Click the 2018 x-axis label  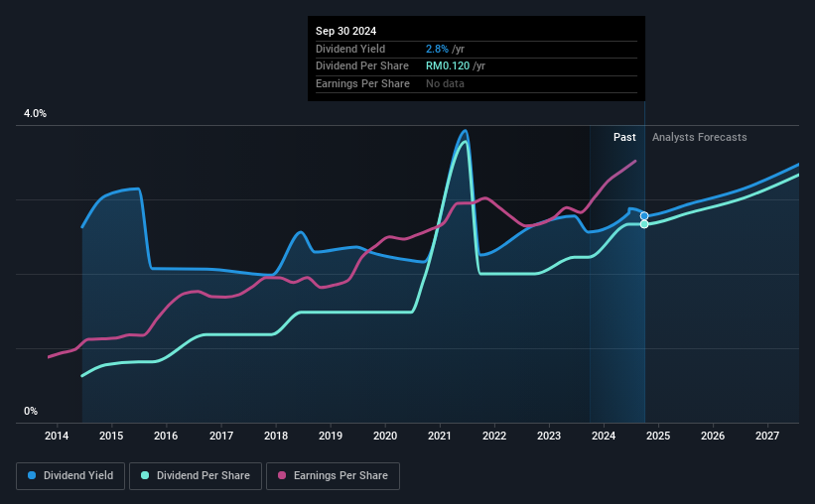pyautogui.click(x=276, y=436)
